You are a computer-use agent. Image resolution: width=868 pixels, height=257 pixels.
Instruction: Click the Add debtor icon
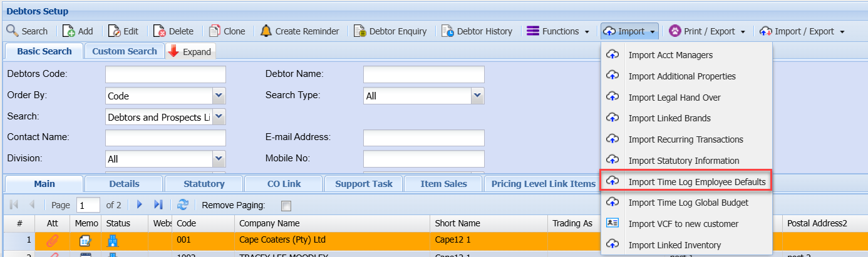click(x=69, y=31)
